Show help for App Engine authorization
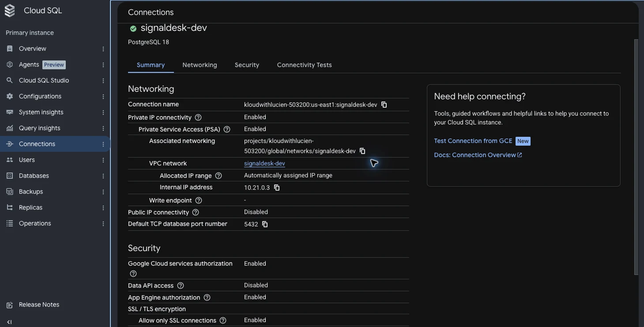The image size is (644, 327). [x=207, y=297]
